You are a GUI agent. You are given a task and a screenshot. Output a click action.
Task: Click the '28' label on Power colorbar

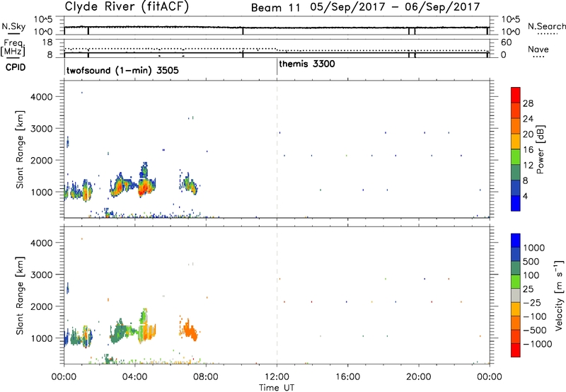point(528,103)
